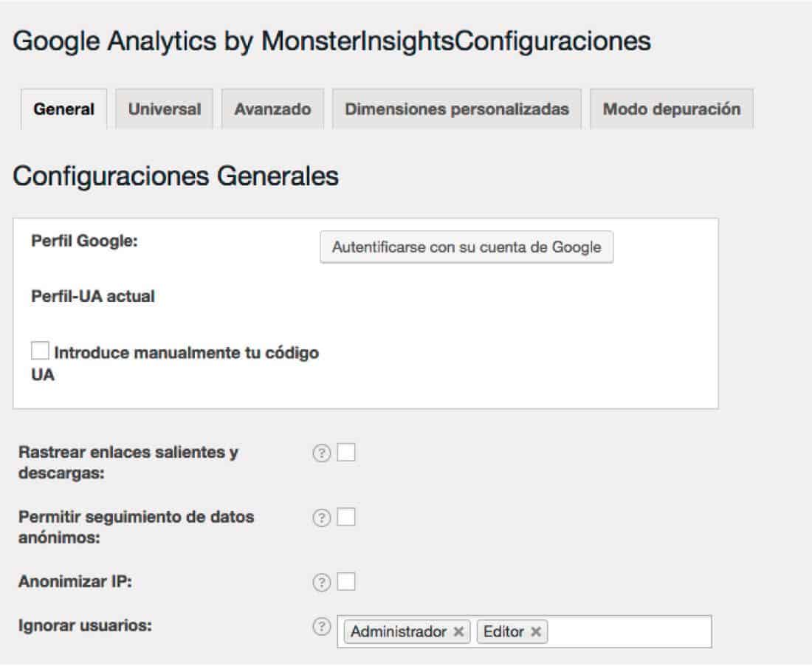Screen dimensions: 812x666
Task: Select the Administrador tag text
Action: [399, 632]
